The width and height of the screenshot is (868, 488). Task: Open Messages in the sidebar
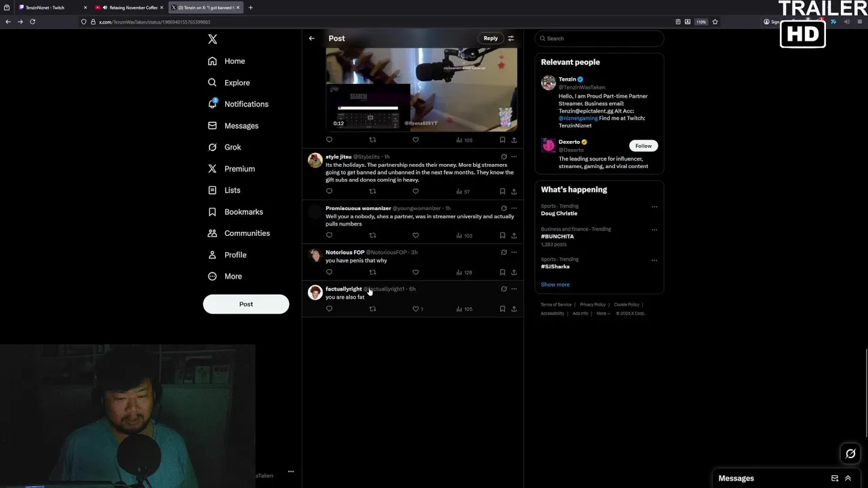233,125
